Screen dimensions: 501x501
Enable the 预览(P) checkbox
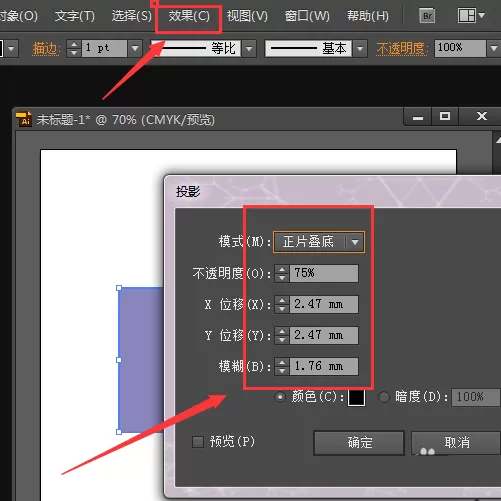[198, 442]
